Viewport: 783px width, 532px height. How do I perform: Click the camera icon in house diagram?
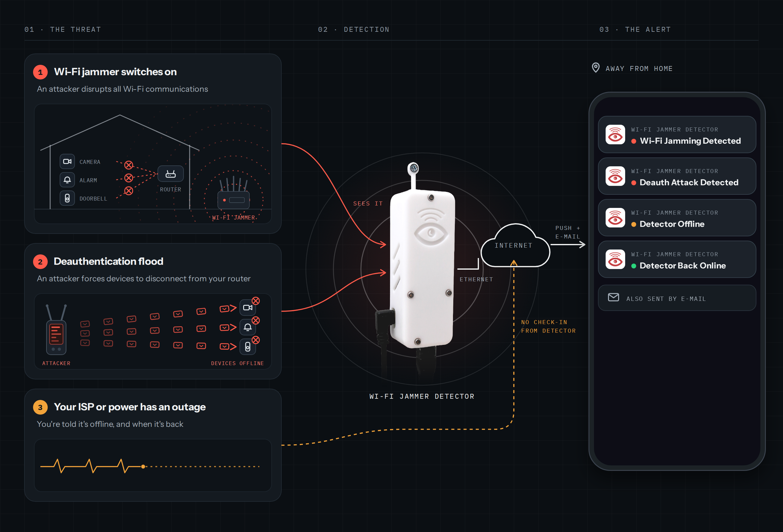67,161
